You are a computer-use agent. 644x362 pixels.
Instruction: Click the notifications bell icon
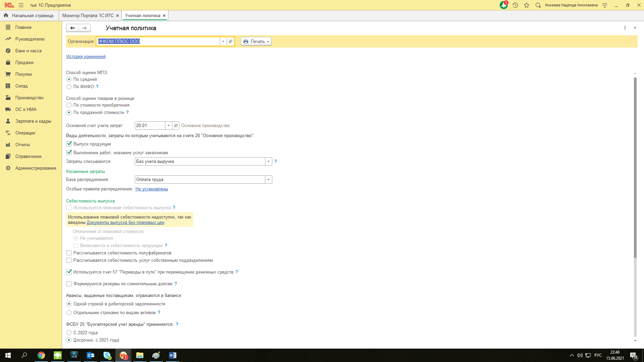(504, 5)
